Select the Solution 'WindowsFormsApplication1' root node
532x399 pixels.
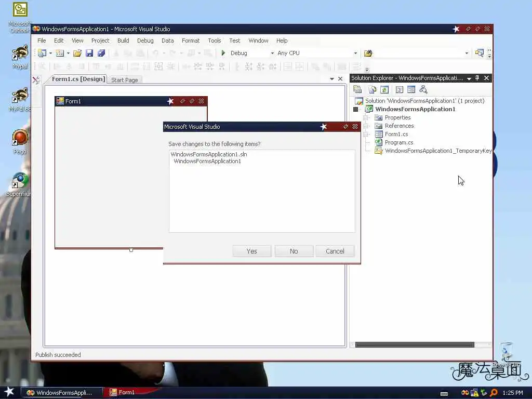424,101
